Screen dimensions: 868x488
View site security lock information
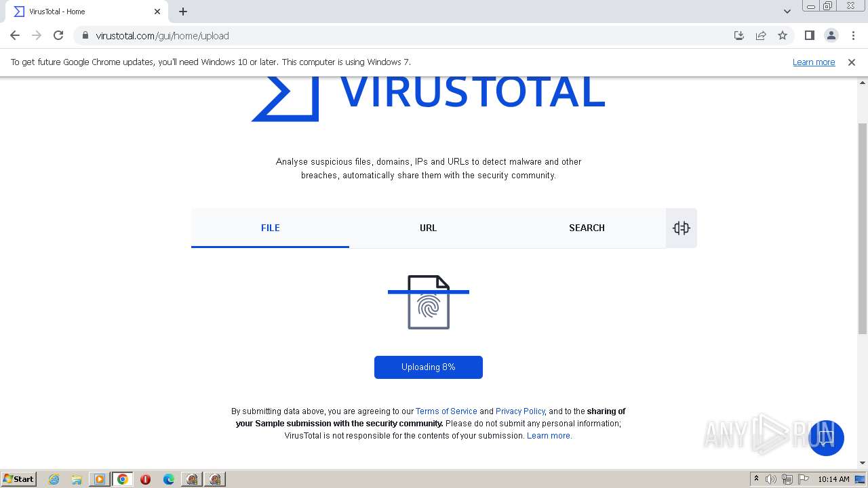coord(85,35)
